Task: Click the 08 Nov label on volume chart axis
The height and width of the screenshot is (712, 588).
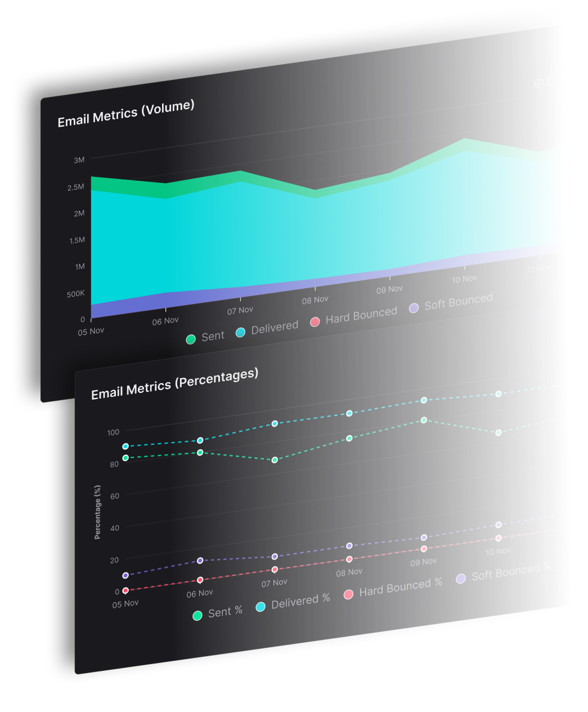Action: (315, 300)
